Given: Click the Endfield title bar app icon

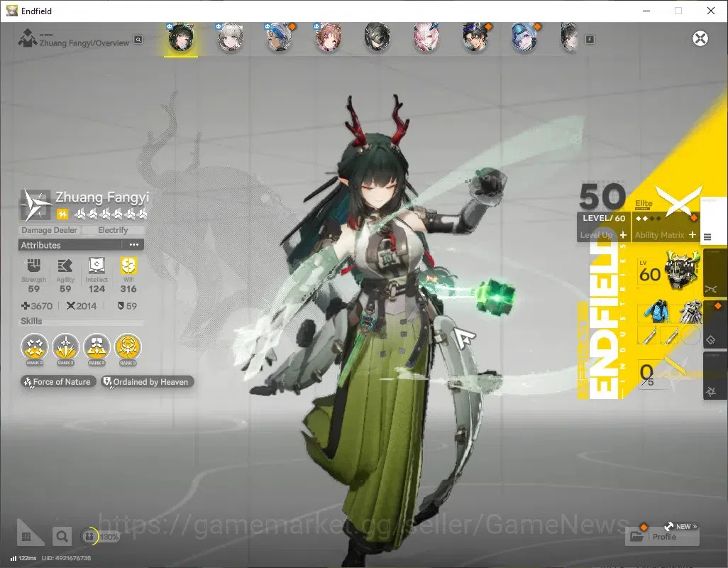Looking at the screenshot, I should 11,11.
